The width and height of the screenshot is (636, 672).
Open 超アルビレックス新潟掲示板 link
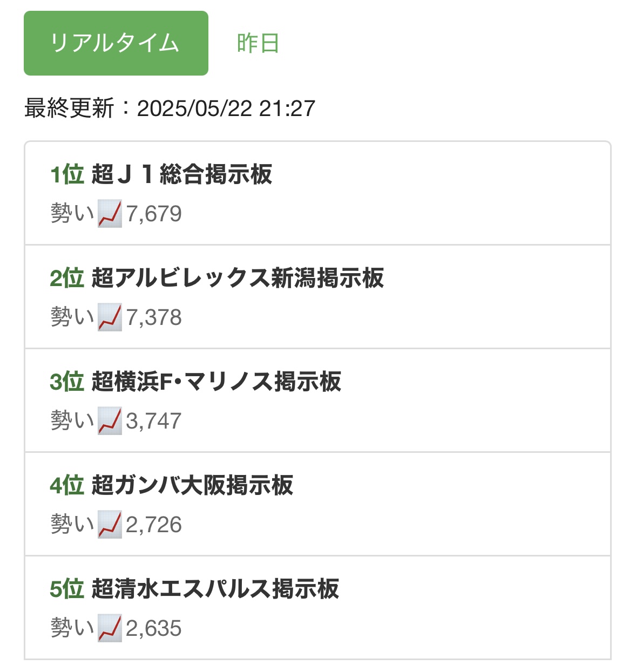238,278
